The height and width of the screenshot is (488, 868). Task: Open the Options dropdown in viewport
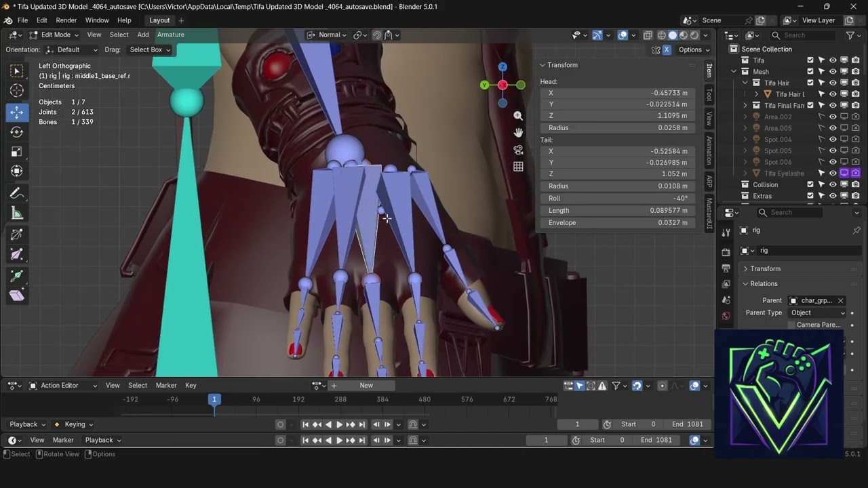click(693, 49)
